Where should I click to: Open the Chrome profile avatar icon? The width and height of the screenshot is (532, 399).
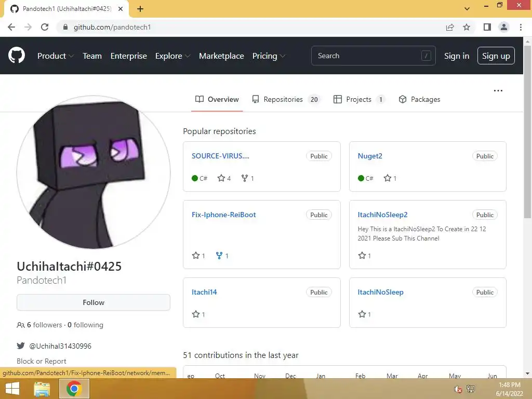point(504,27)
